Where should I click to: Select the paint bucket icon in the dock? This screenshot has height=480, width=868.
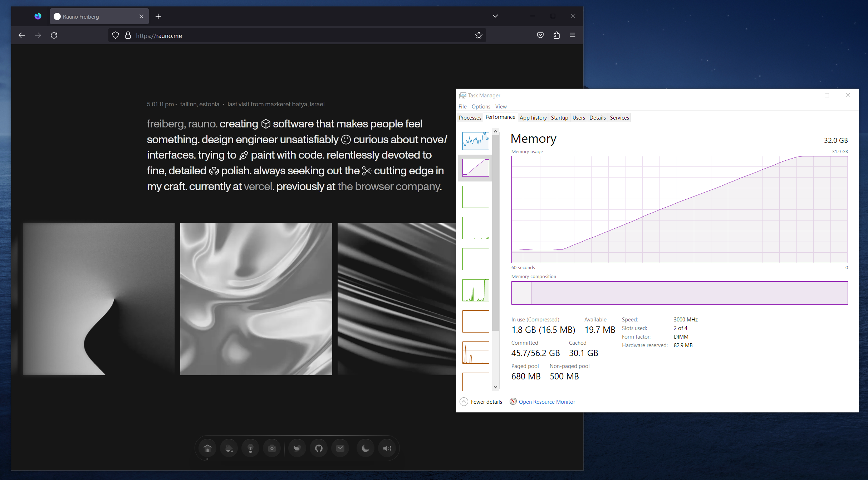click(229, 448)
